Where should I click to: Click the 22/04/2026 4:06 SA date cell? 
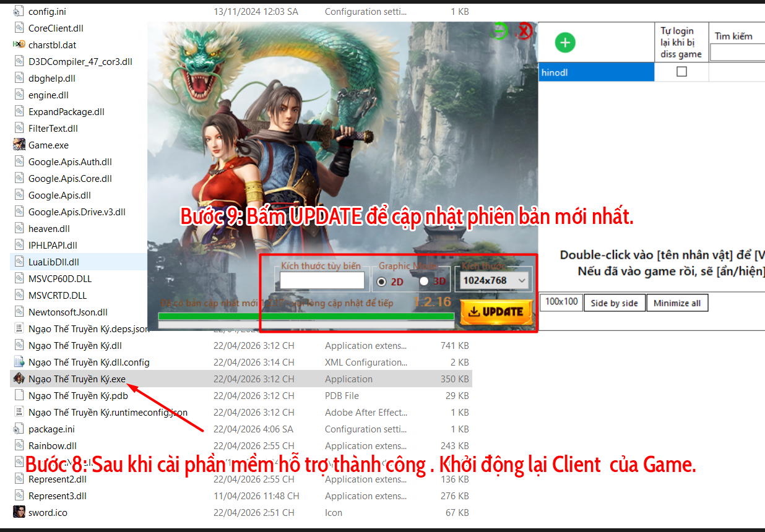pyautogui.click(x=253, y=429)
